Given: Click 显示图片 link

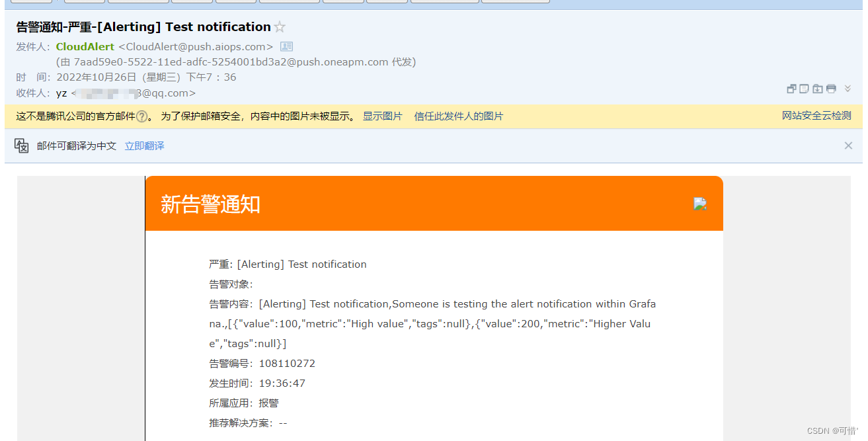Looking at the screenshot, I should 382,116.
